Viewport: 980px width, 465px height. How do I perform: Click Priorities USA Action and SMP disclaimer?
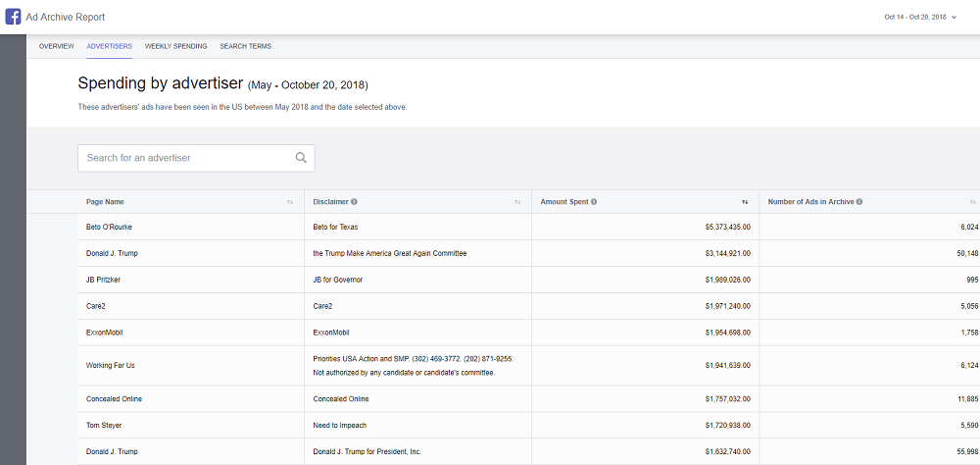tap(414, 366)
